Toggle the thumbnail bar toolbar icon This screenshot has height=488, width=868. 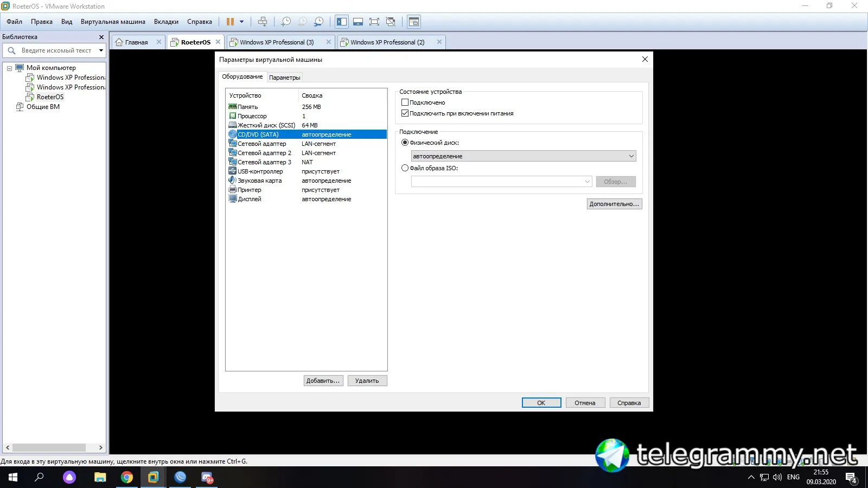click(x=358, y=22)
